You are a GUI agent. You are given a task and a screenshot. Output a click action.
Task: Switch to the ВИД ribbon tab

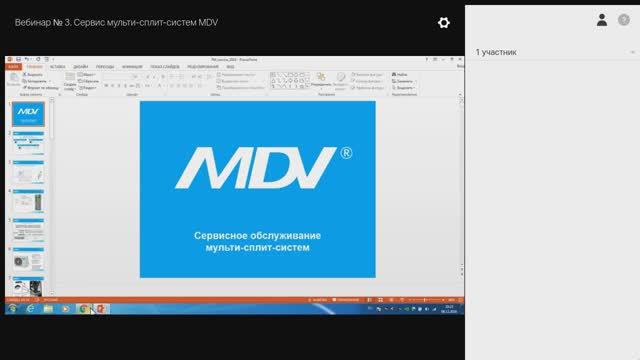click(x=230, y=67)
